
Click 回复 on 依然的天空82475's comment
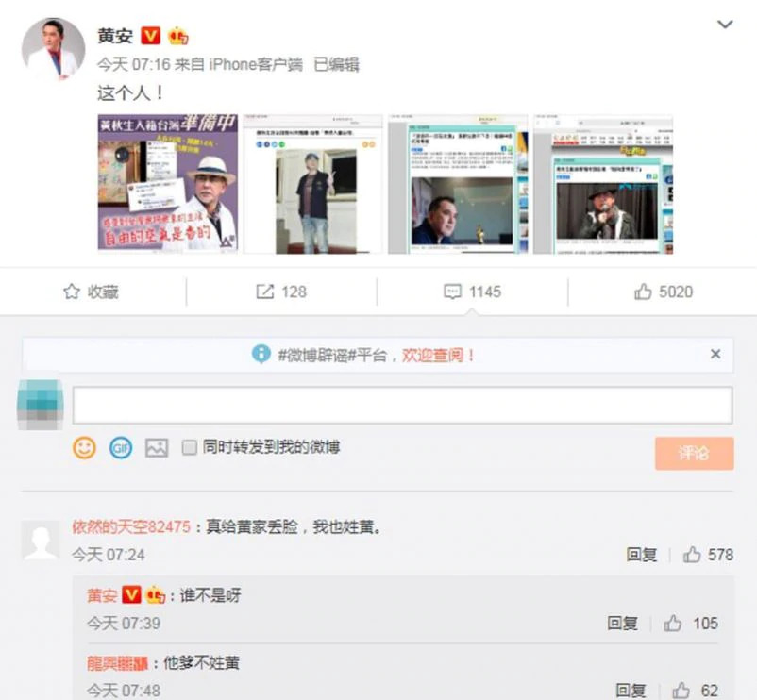click(x=641, y=555)
